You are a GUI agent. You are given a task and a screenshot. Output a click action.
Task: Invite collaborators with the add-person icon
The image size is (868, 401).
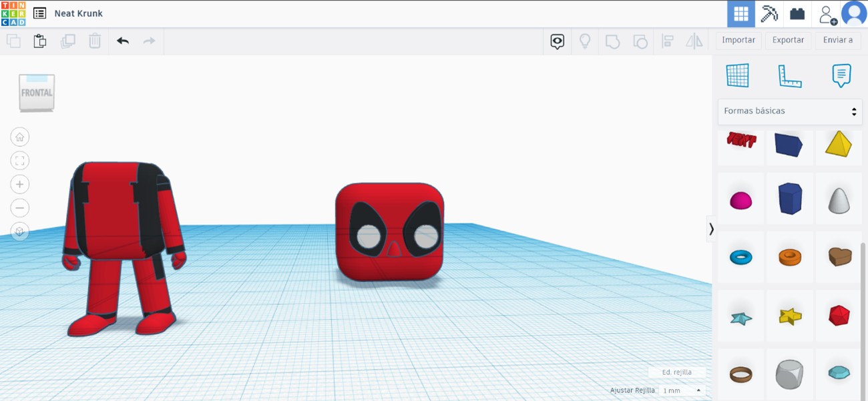click(x=827, y=13)
